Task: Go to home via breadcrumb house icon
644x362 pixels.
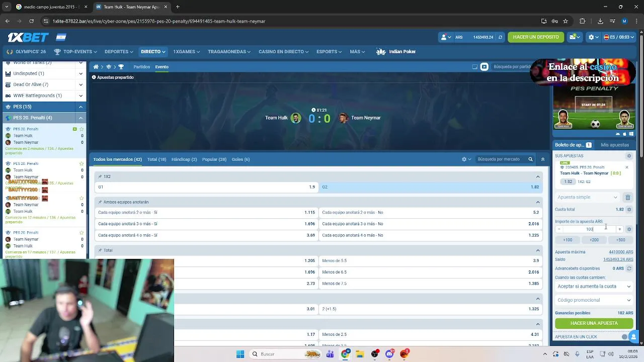Action: (96, 67)
